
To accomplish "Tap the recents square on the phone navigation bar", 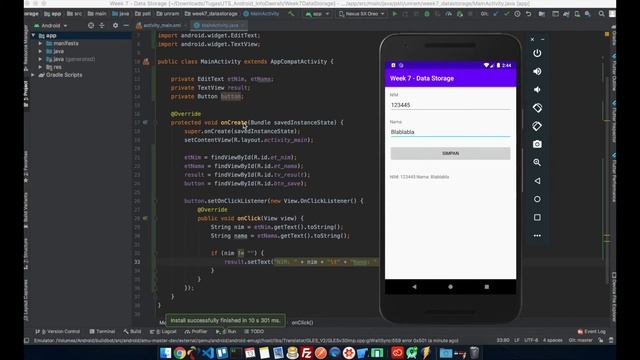I will tap(487, 287).
